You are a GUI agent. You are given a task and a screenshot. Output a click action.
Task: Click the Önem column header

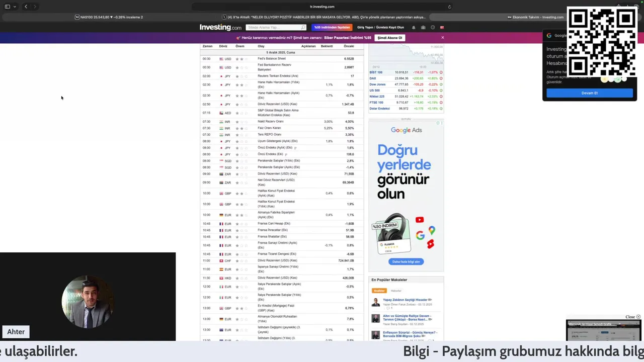click(x=240, y=46)
